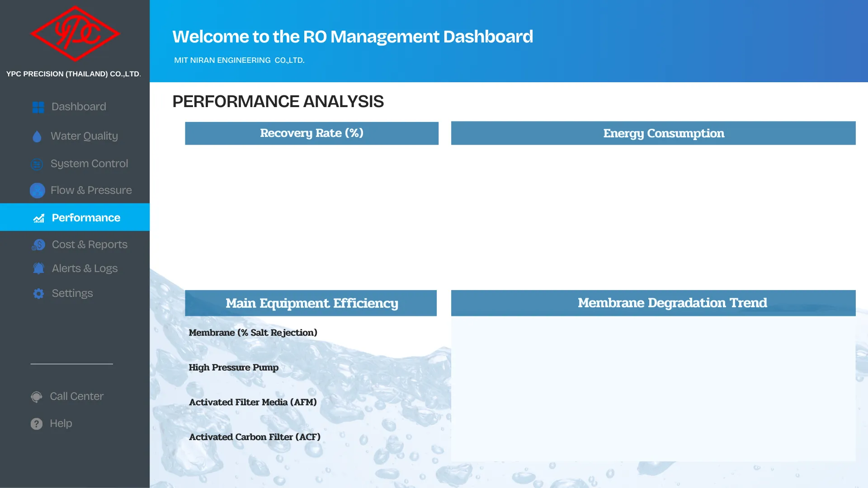Click the YPC diamond logo
This screenshot has height=488, width=868.
pyautogui.click(x=75, y=34)
